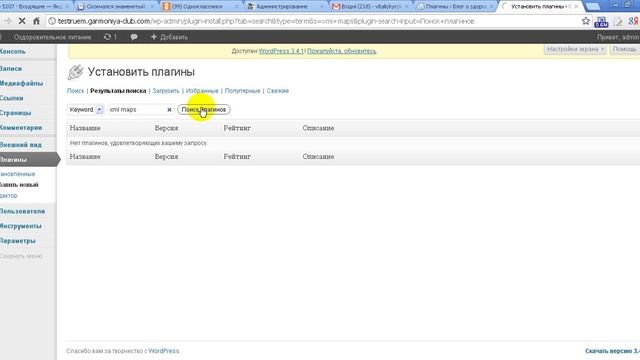Click the Результаты поиска current tab
Viewport: 640px width, 360px height.
coord(118,91)
